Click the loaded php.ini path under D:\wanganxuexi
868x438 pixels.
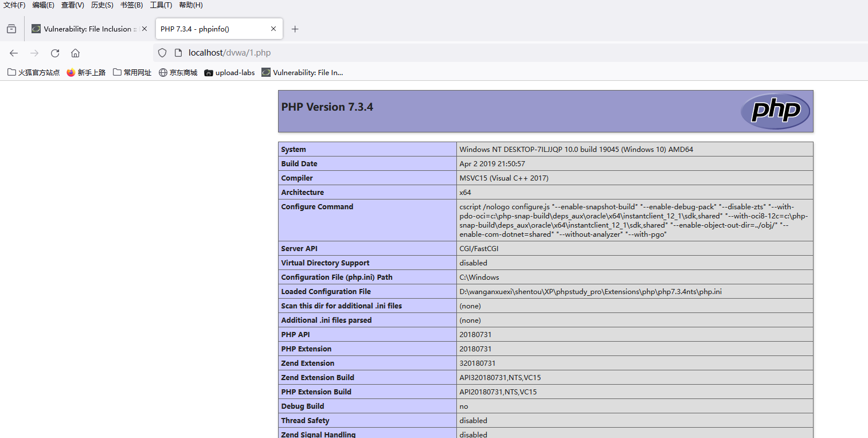[591, 292]
